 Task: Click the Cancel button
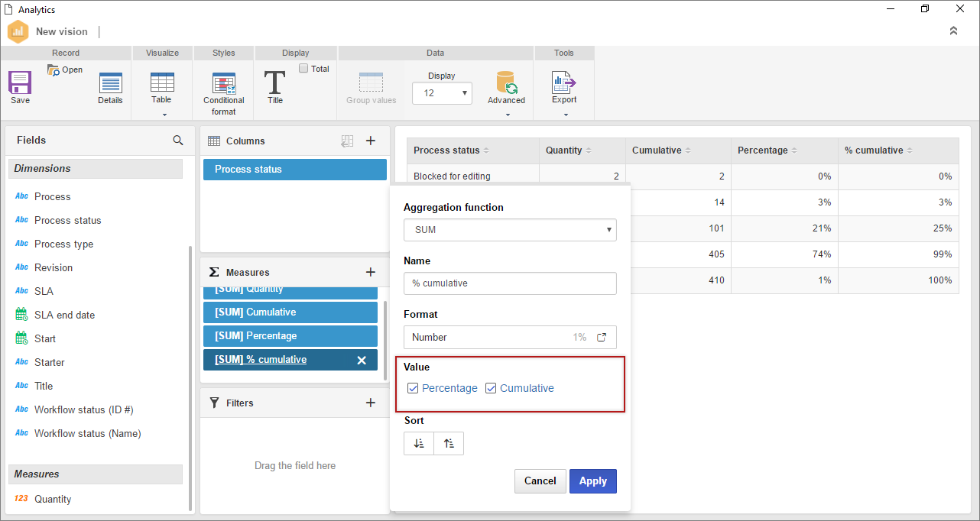540,481
